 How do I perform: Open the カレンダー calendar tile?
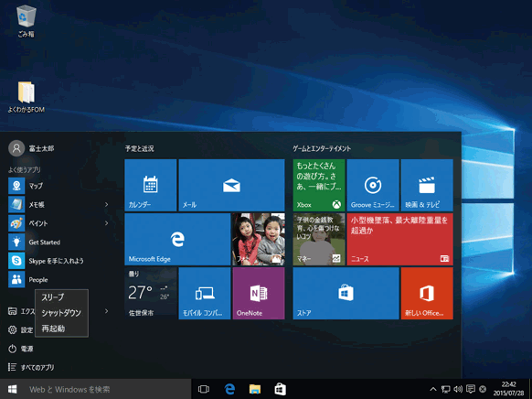[x=150, y=185]
